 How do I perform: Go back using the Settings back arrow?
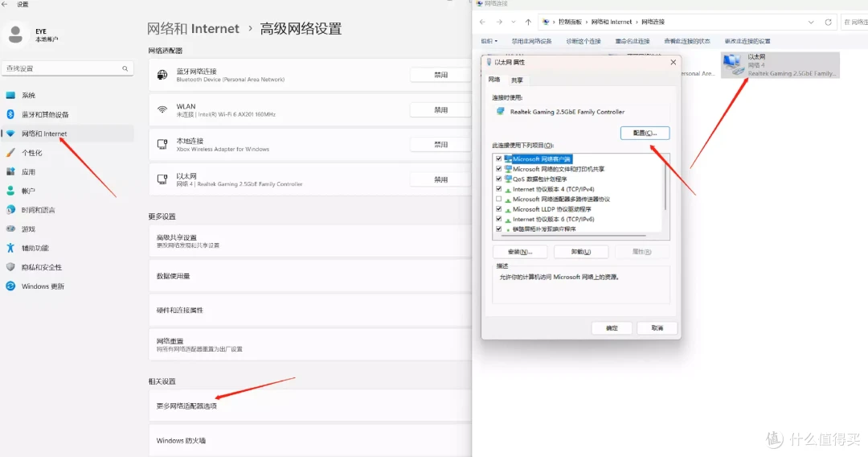(5, 5)
